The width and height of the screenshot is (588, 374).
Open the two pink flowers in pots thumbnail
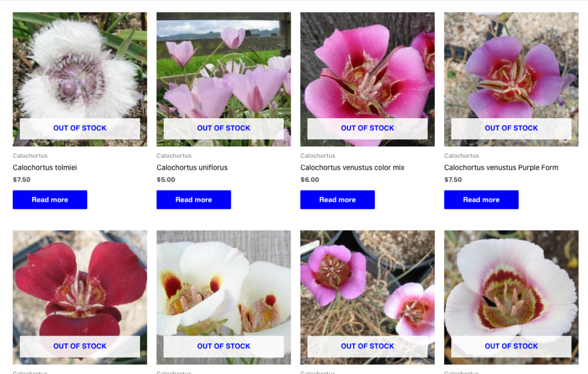click(x=367, y=297)
